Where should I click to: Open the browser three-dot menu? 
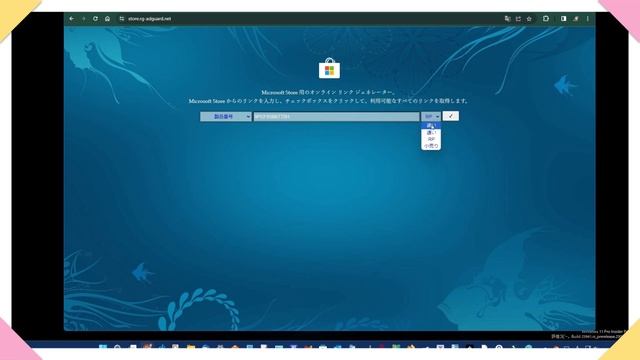(588, 19)
